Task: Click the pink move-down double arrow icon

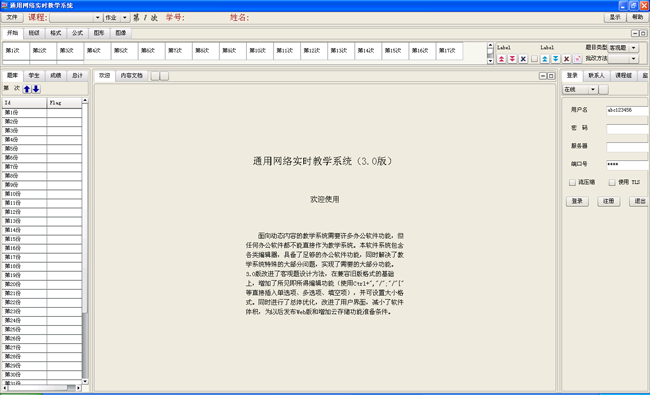Action: pos(512,59)
